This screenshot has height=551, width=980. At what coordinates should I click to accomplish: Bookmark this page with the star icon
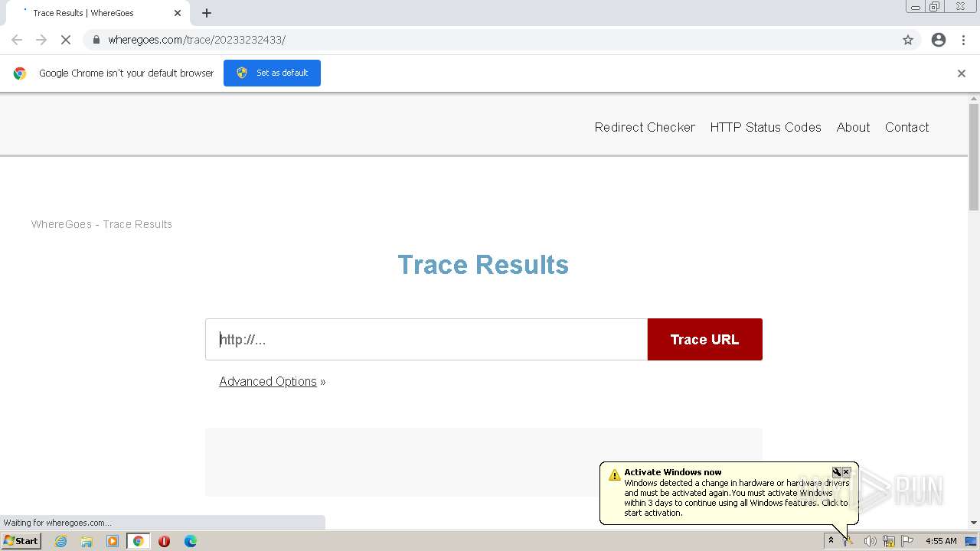click(908, 40)
